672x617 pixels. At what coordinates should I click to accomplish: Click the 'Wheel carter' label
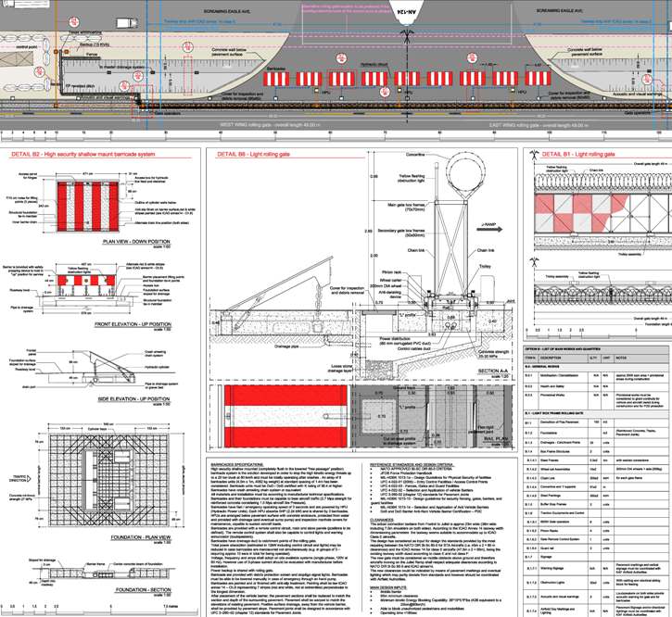390,280
